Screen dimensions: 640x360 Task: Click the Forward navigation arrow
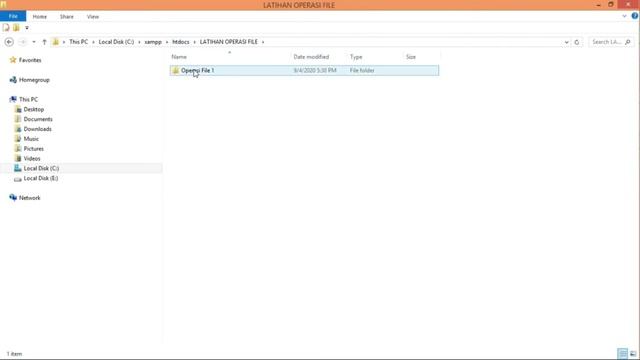[23, 42]
